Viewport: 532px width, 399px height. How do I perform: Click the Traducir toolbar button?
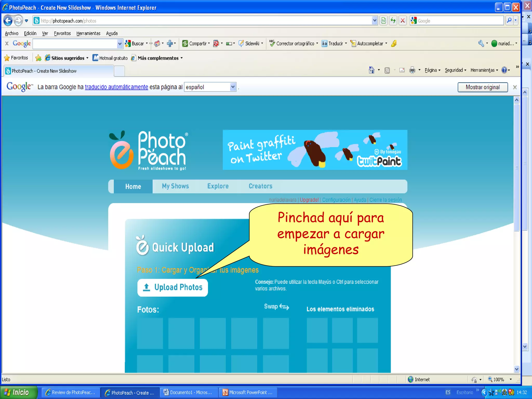tap(332, 44)
